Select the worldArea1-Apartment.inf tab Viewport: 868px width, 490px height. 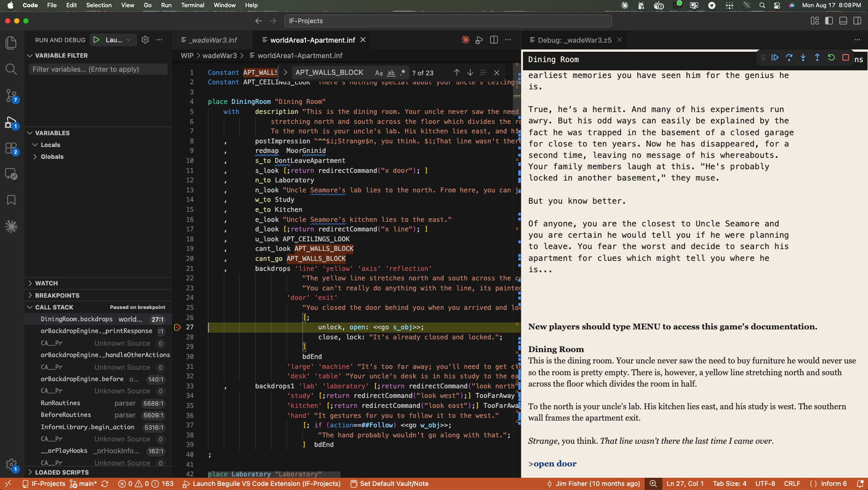(x=312, y=40)
